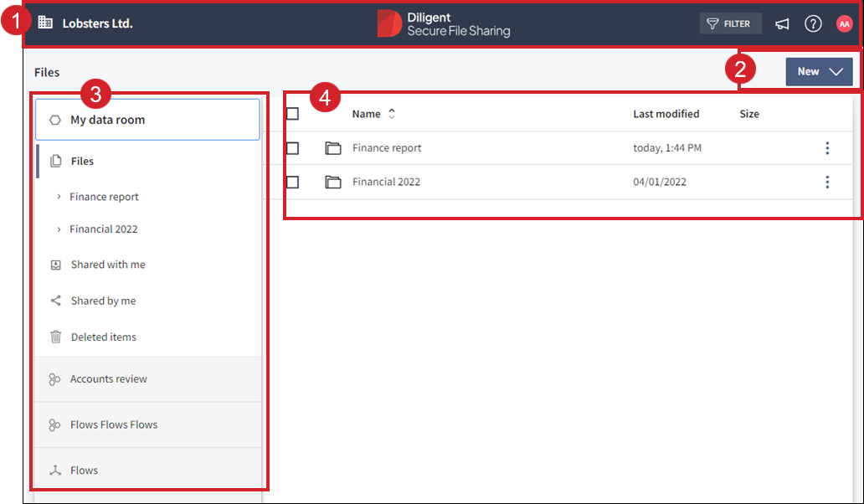Open the New dropdown button
The width and height of the screenshot is (864, 504).
(819, 72)
